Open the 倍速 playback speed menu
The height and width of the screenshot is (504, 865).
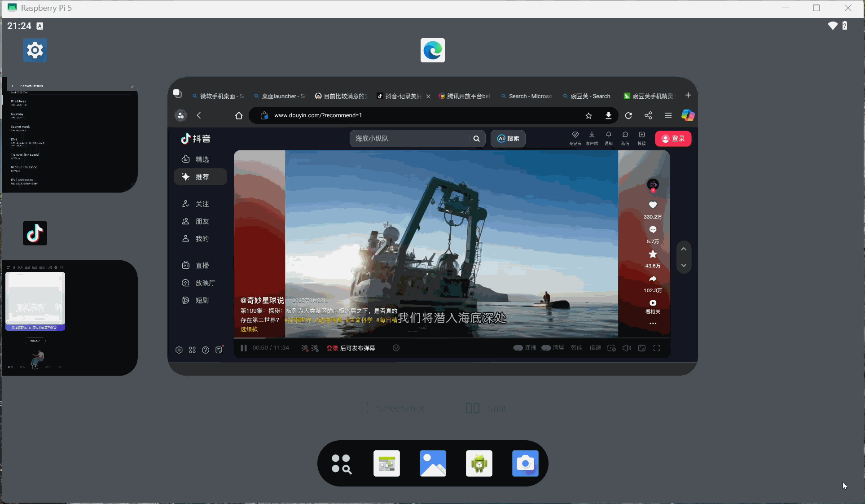coord(595,348)
